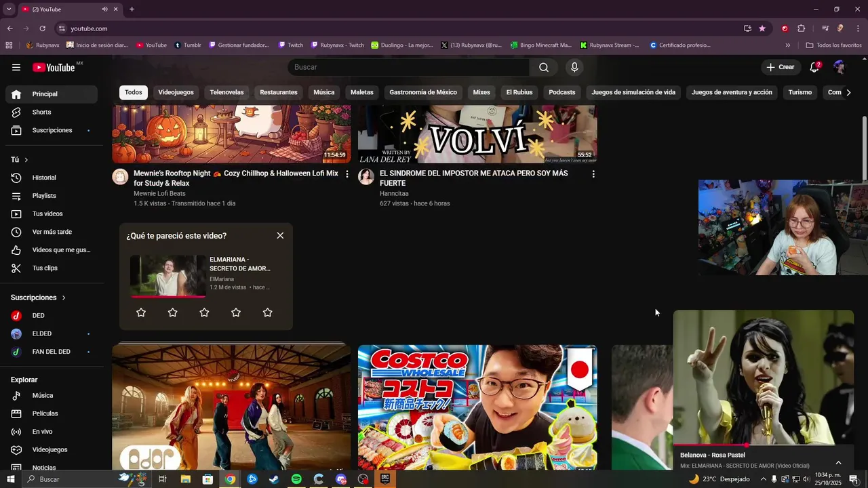The image size is (868, 488).
Task: Rate the video three stars
Action: pyautogui.click(x=204, y=312)
